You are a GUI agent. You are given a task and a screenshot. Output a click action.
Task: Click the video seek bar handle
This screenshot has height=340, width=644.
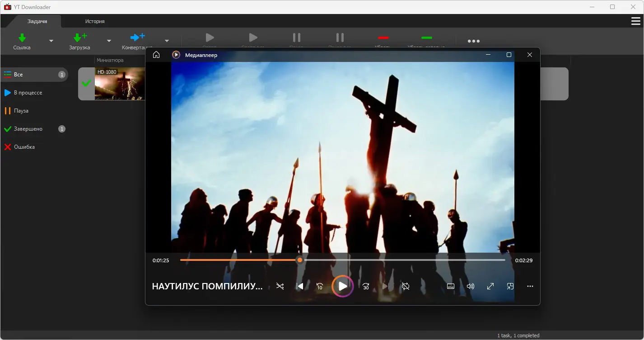coord(299,260)
